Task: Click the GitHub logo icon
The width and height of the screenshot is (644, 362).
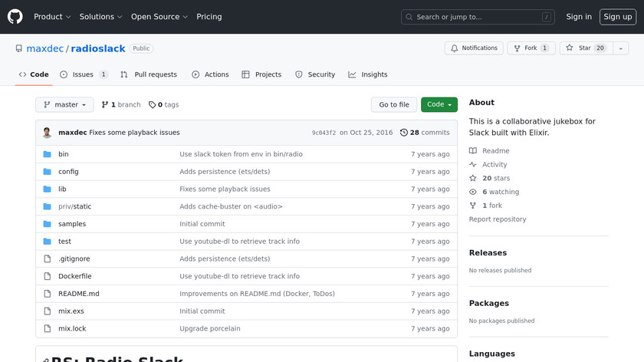Action: click(x=15, y=17)
